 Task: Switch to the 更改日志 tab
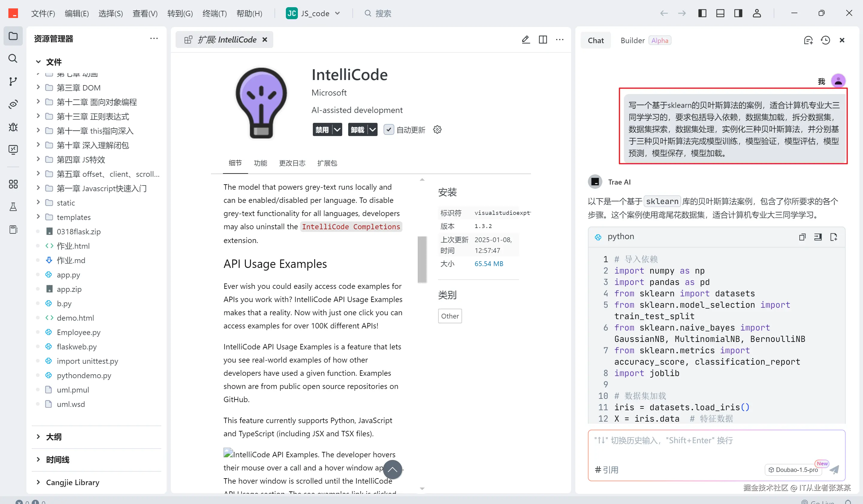point(292,163)
